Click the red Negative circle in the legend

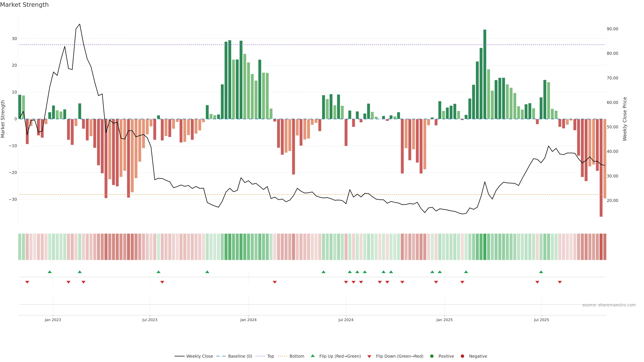tap(462, 356)
